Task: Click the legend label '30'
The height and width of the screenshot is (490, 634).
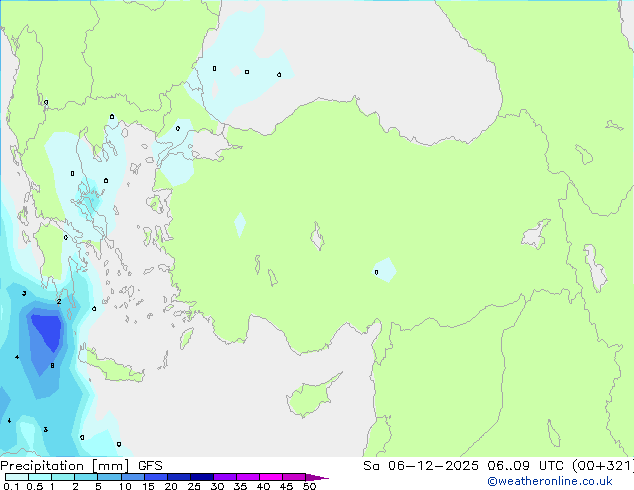Action: [x=217, y=486]
